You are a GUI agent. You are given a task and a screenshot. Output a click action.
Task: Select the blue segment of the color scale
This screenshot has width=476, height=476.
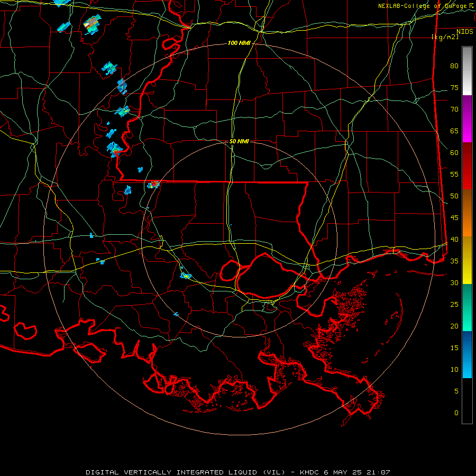point(467,354)
